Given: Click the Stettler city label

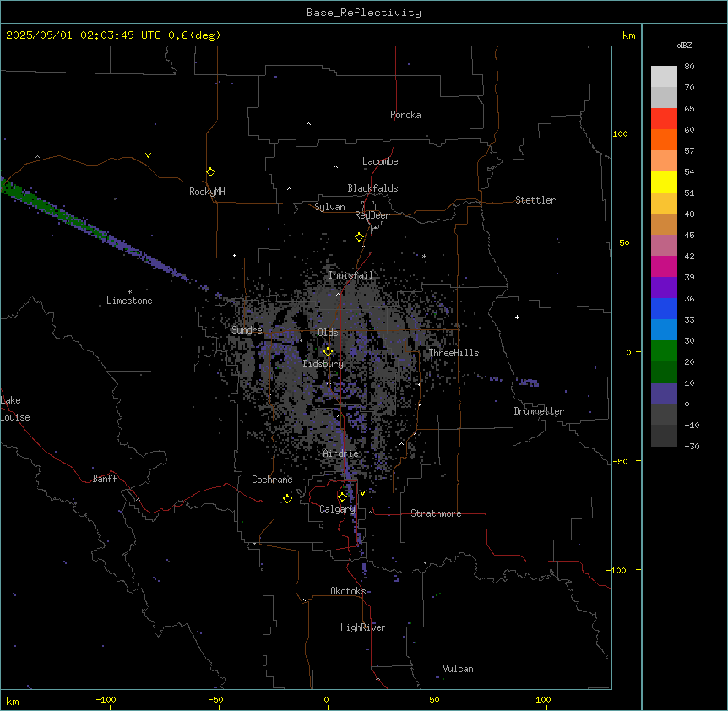Looking at the screenshot, I should pyautogui.click(x=535, y=200).
